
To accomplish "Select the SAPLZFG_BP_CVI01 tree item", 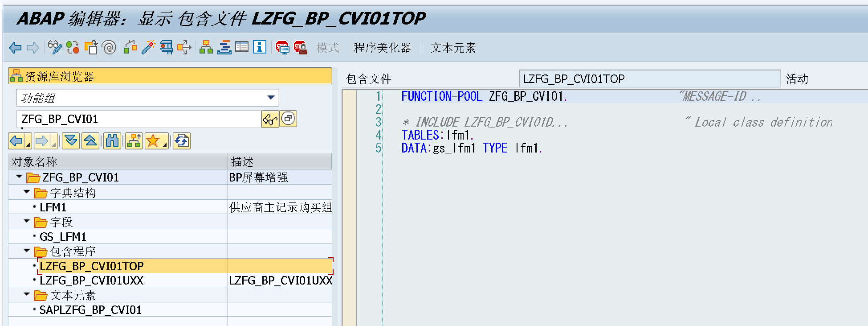I will (x=90, y=310).
